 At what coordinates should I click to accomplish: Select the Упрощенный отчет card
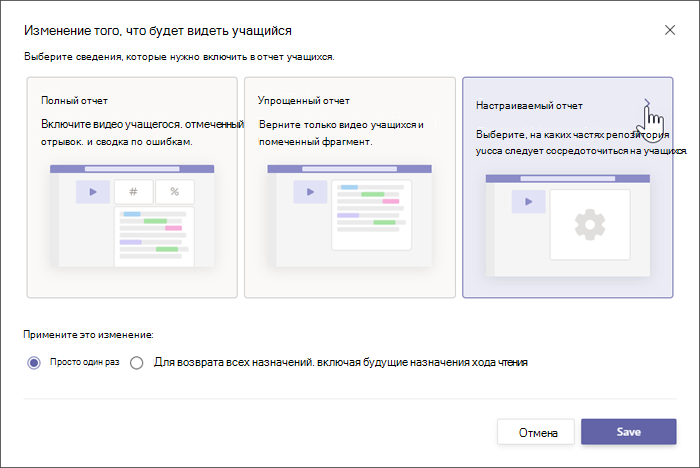[350, 187]
